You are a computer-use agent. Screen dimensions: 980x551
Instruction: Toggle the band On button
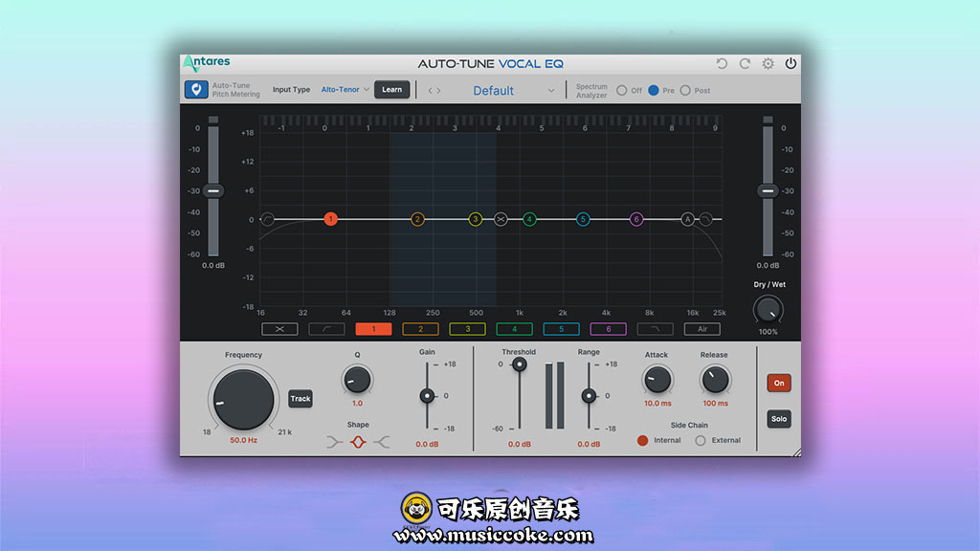(779, 383)
